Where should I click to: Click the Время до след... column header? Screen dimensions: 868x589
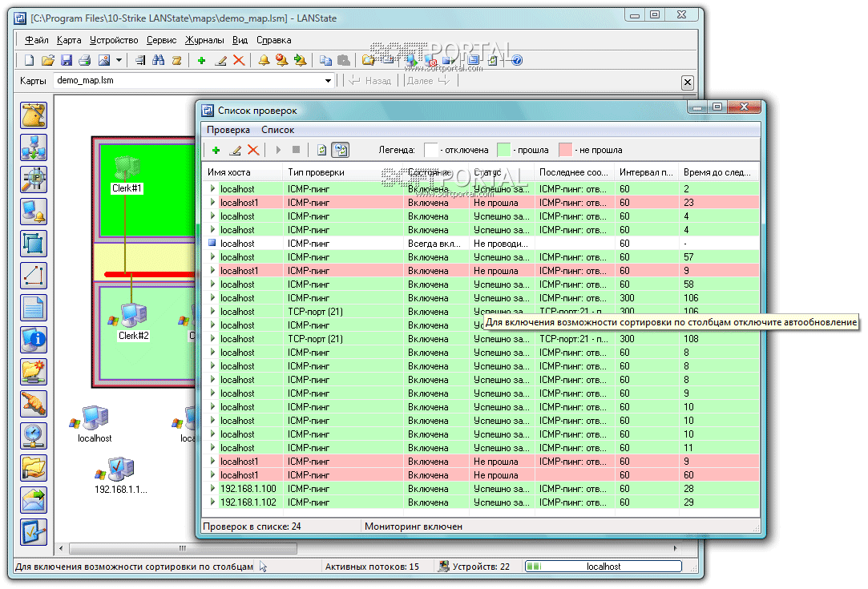click(x=719, y=172)
